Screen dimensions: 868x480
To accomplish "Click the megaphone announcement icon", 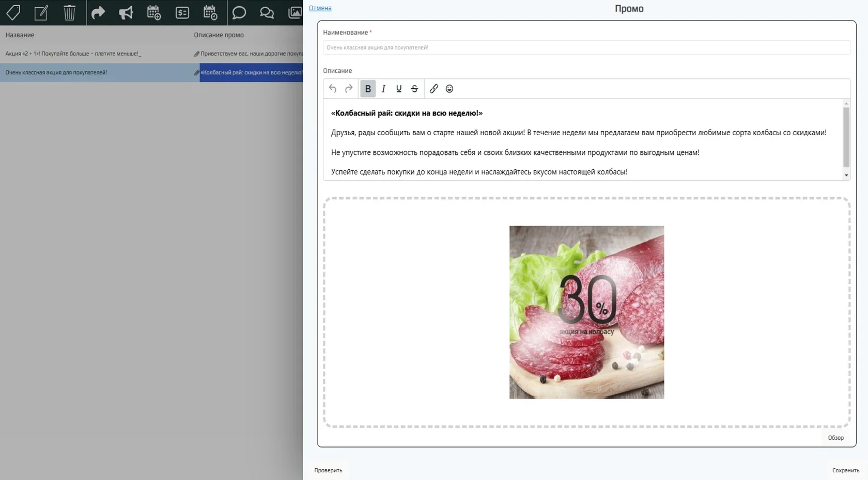I will (126, 12).
